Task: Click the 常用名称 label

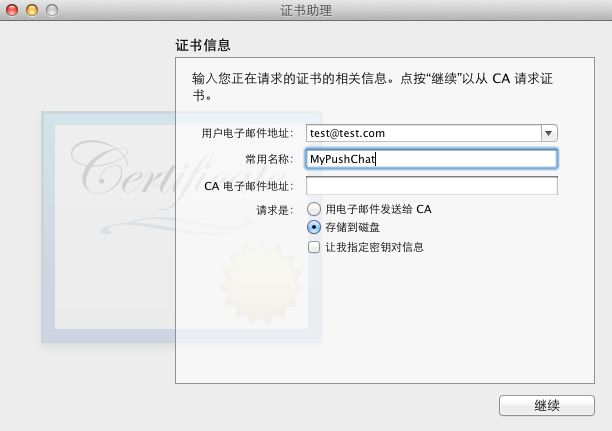Action: (x=269, y=159)
